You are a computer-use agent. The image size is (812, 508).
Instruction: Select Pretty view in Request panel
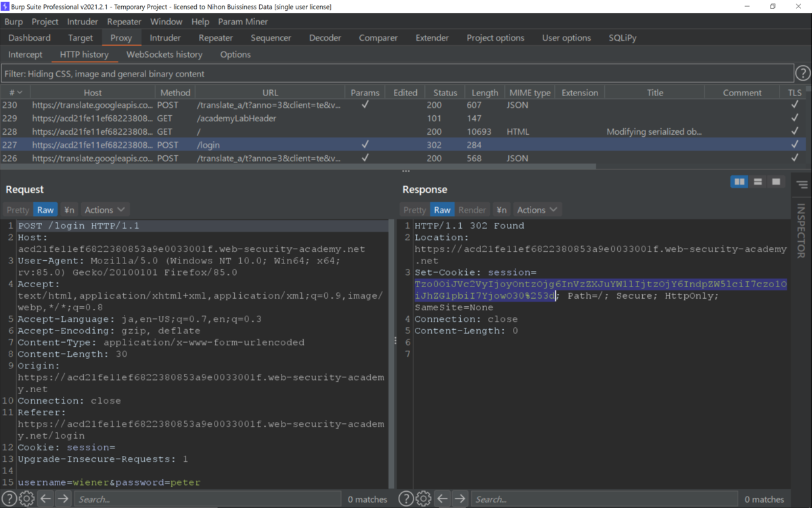[18, 210]
